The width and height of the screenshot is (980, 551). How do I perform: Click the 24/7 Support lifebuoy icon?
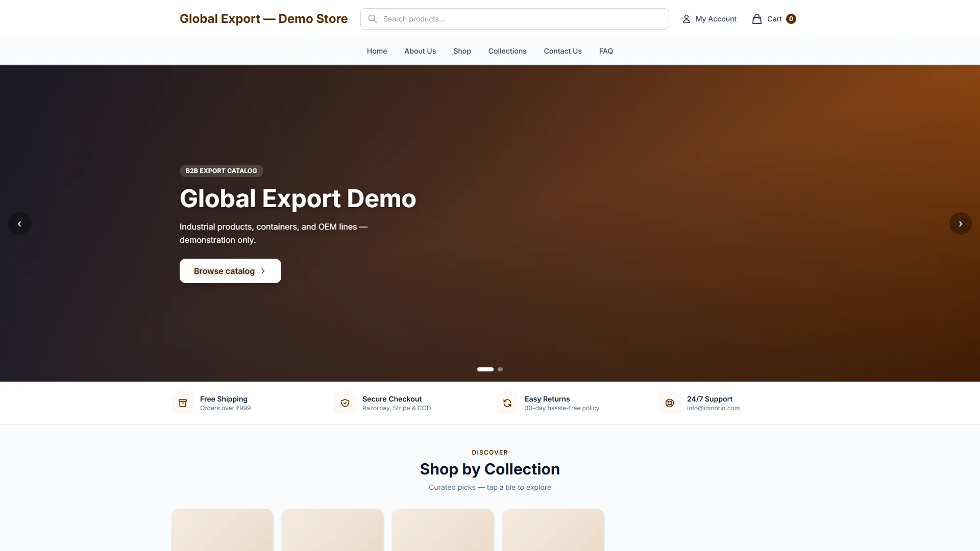point(670,403)
